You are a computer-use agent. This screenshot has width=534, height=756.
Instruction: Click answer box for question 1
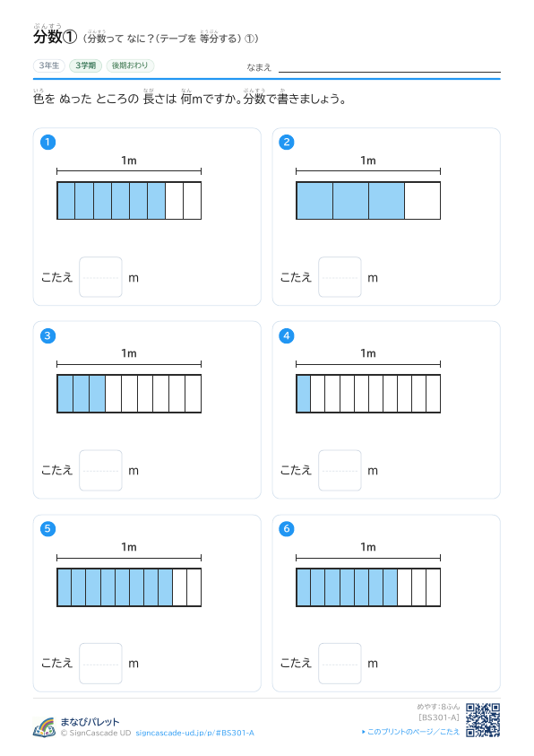[x=100, y=277]
